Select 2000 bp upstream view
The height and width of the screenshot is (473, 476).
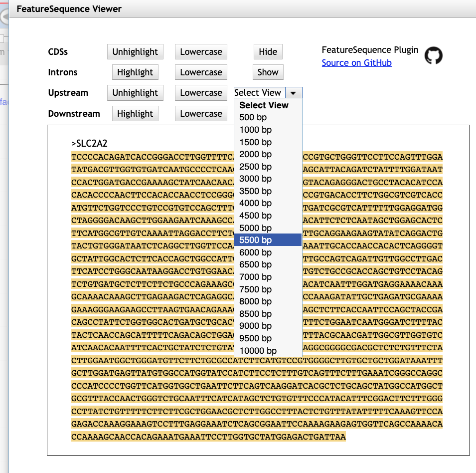point(256,154)
